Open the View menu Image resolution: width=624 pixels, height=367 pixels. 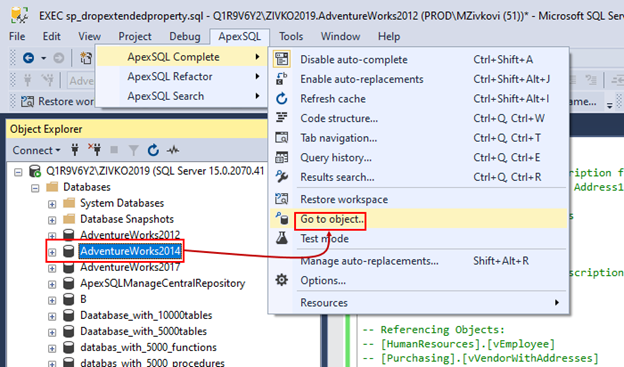coord(89,36)
